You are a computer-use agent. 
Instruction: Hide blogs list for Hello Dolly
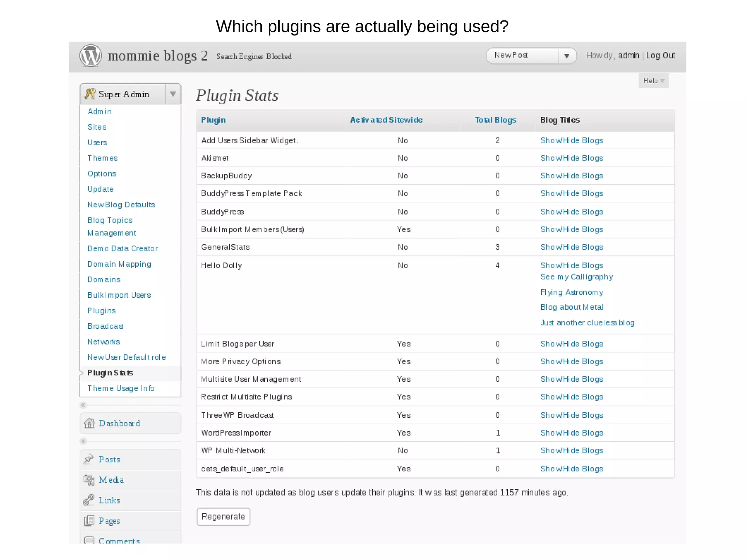[572, 266]
